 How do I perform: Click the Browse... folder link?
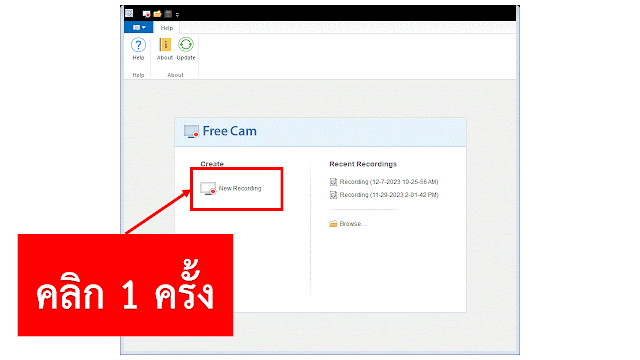point(348,224)
